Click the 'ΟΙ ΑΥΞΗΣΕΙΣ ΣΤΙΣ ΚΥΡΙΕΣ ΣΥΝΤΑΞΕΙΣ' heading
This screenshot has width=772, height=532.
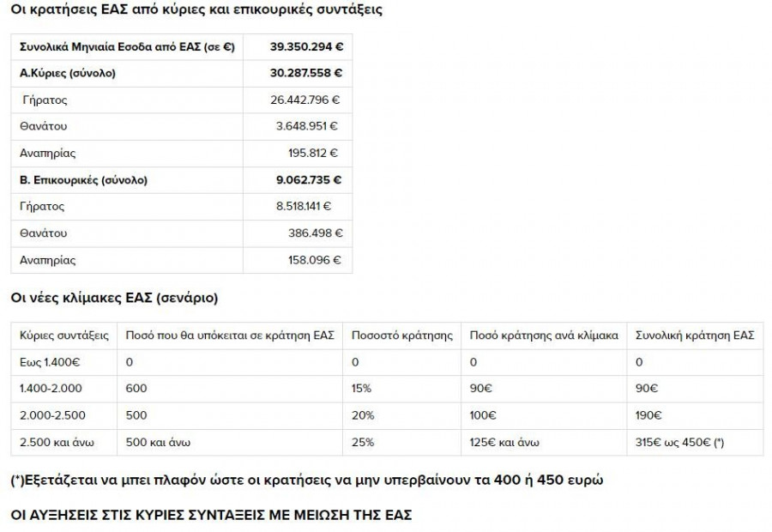211,515
